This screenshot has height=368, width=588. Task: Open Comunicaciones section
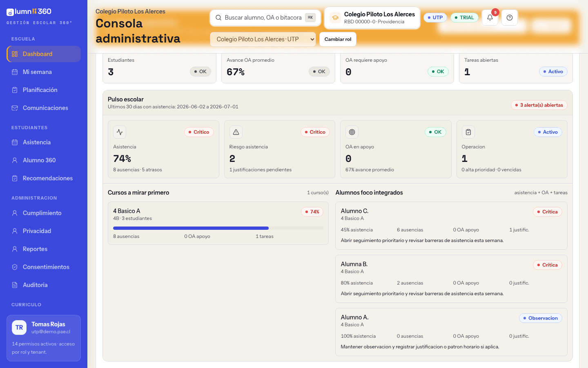click(x=44, y=108)
